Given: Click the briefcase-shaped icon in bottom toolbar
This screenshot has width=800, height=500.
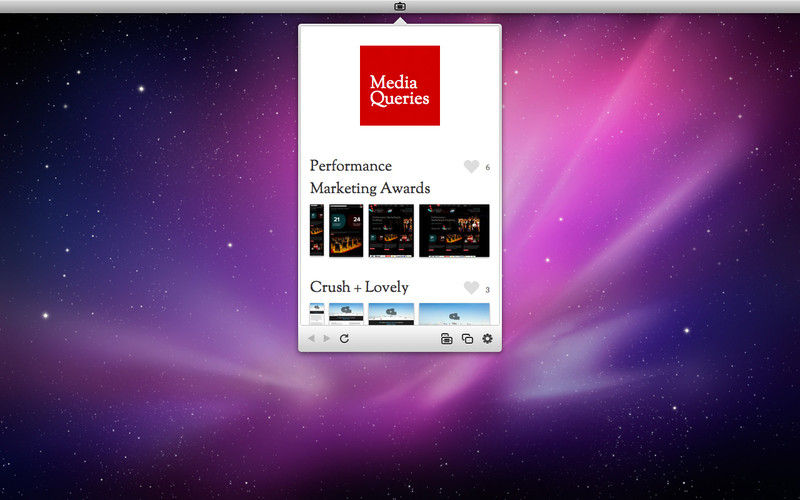Looking at the screenshot, I should click(446, 339).
